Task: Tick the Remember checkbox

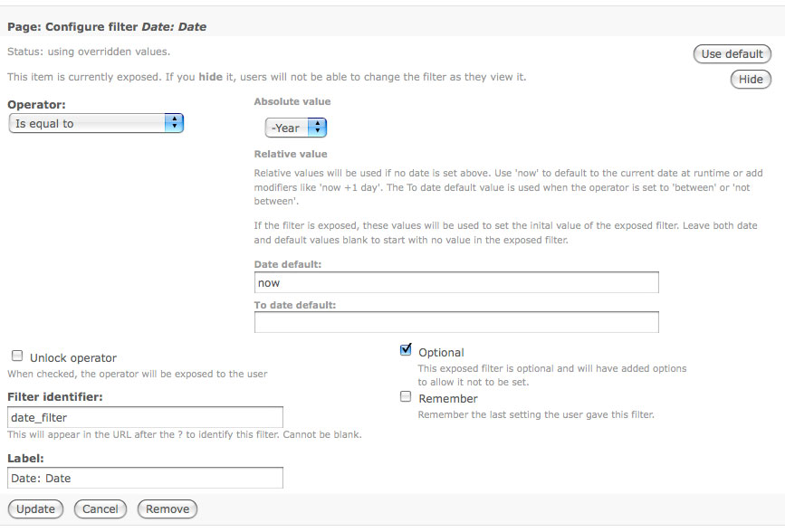Action: (x=406, y=397)
